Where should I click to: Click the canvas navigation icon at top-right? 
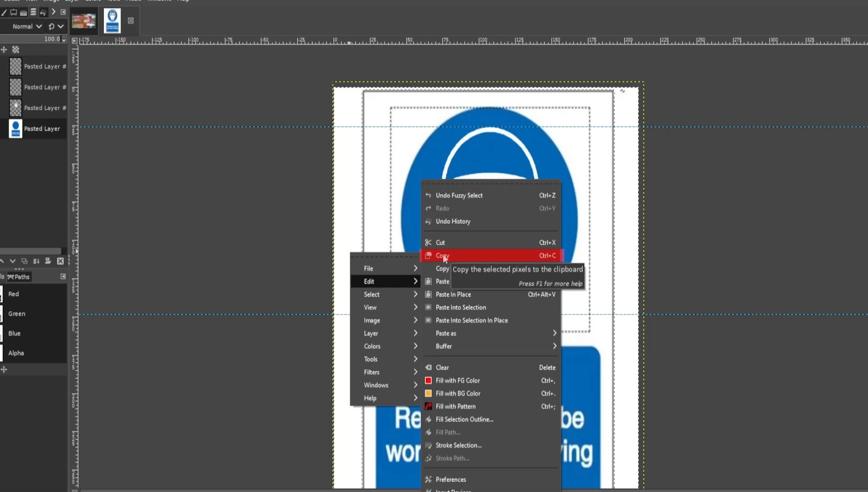pos(623,91)
